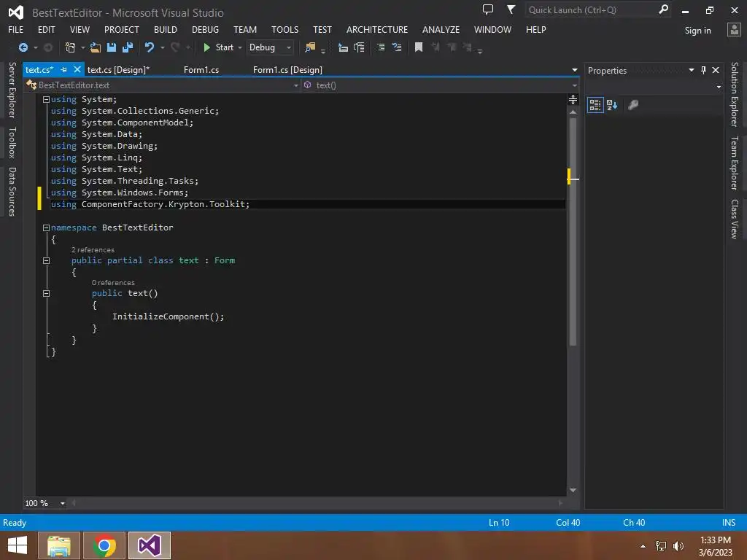Click the Navigate Backward arrow icon
This screenshot has width=747, height=560.
23,47
